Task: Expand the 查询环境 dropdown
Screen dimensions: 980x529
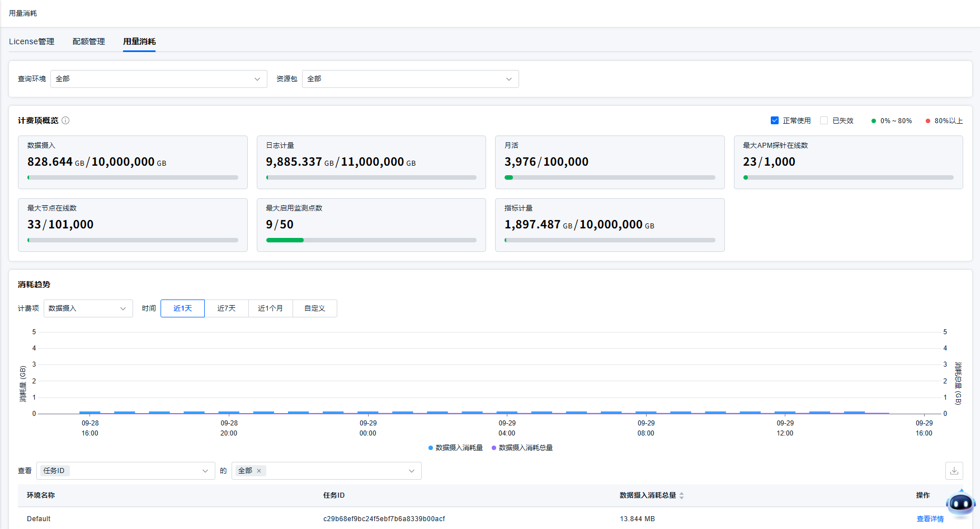Action: pyautogui.click(x=158, y=79)
